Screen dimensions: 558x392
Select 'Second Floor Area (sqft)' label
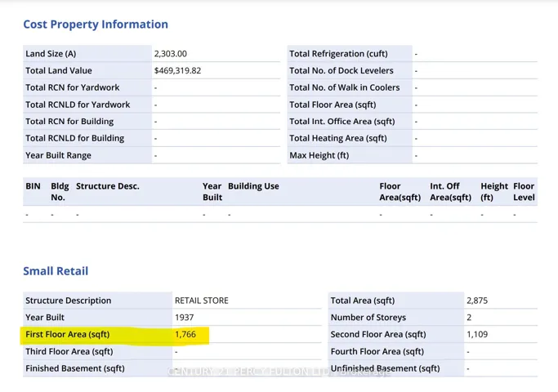coord(378,334)
